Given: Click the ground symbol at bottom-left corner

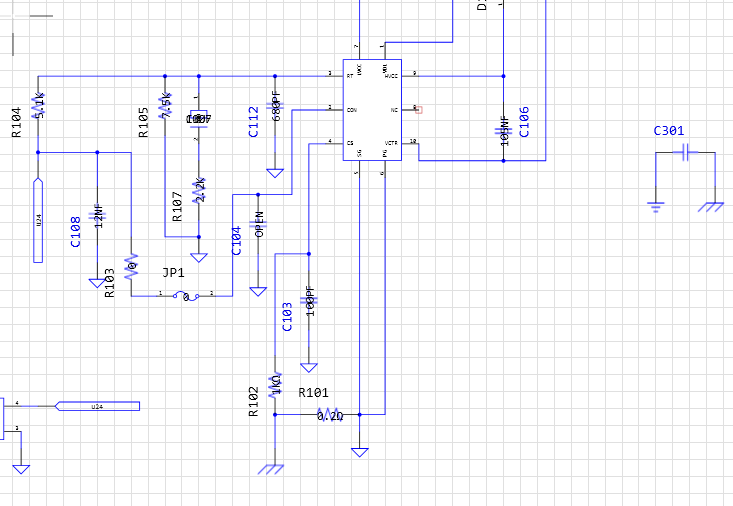Looking at the screenshot, I should [21, 469].
